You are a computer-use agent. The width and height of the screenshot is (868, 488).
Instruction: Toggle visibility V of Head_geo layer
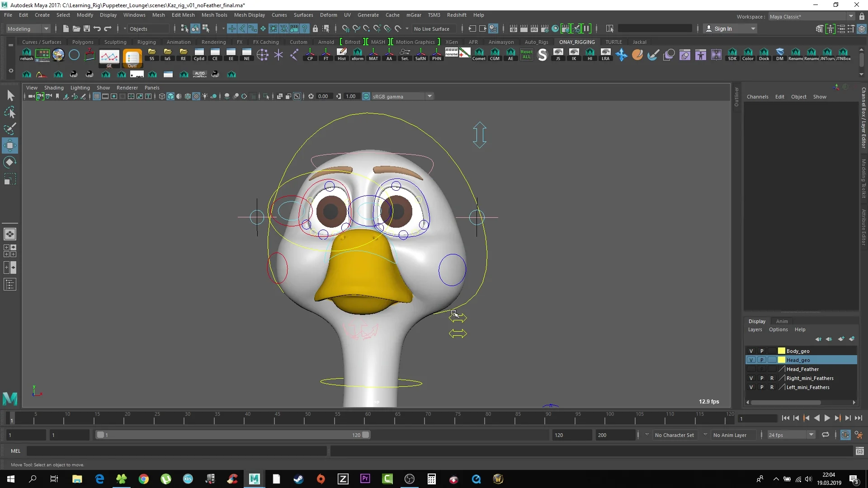point(751,360)
